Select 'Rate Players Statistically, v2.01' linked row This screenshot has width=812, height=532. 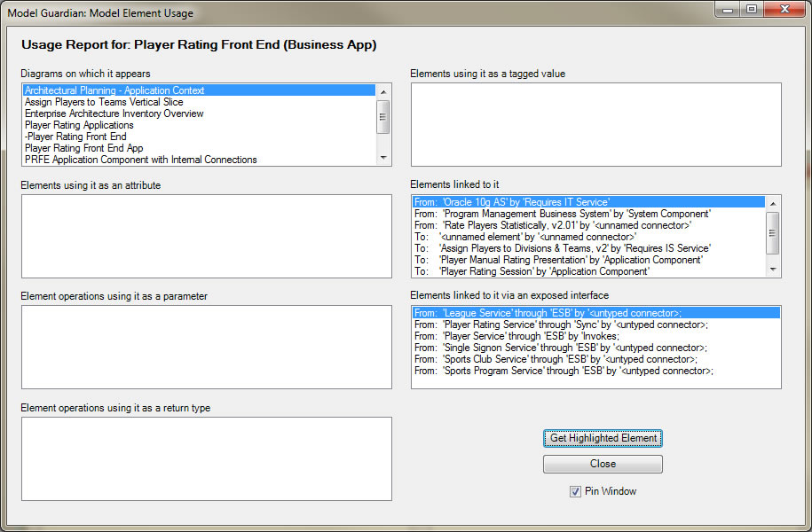(x=588, y=225)
